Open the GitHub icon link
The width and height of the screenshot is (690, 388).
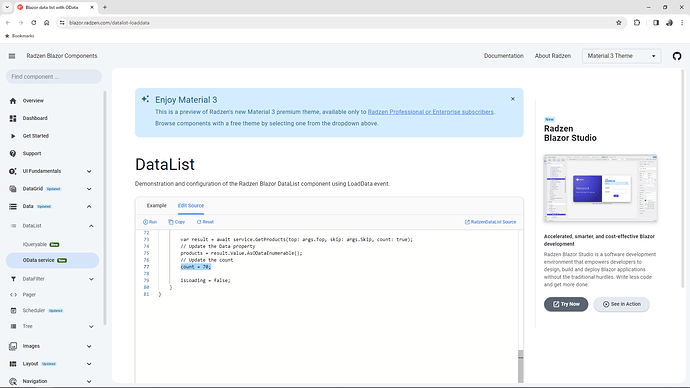point(677,56)
